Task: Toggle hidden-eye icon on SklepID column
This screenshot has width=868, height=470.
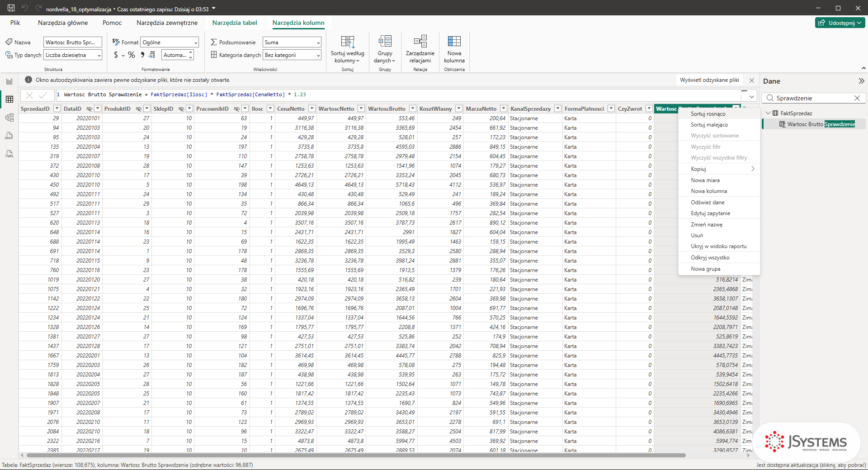Action: coord(181,109)
